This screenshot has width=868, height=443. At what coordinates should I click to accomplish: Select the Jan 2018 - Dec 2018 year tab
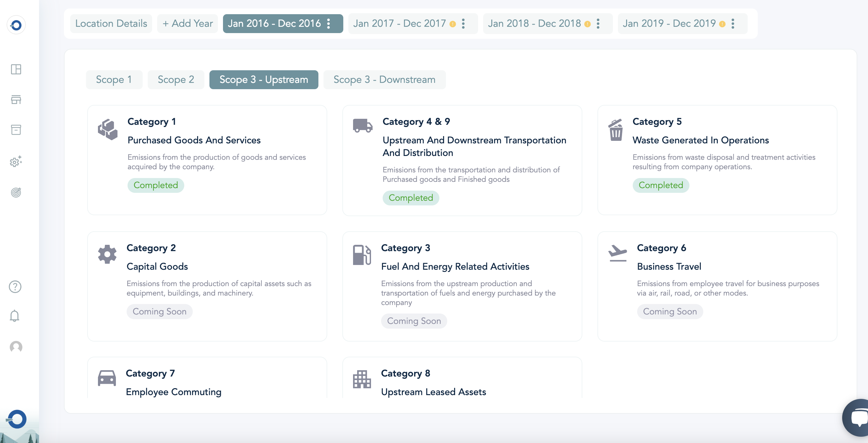click(534, 24)
